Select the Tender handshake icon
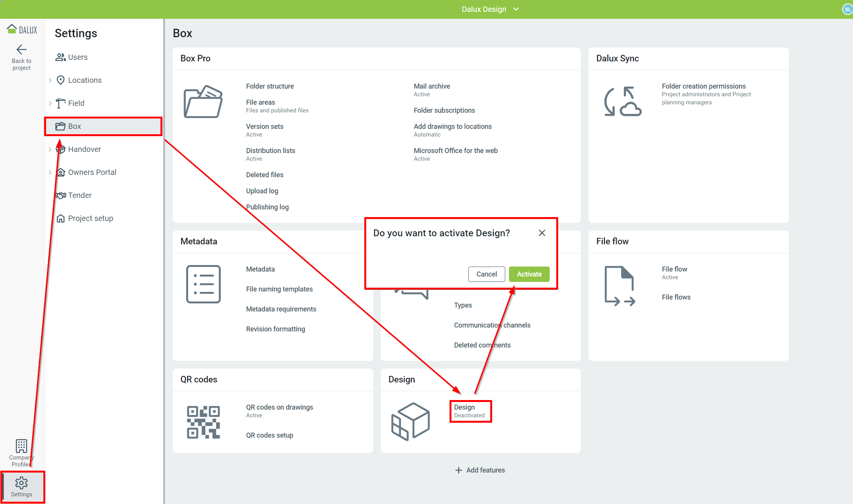The image size is (853, 504). (x=60, y=195)
